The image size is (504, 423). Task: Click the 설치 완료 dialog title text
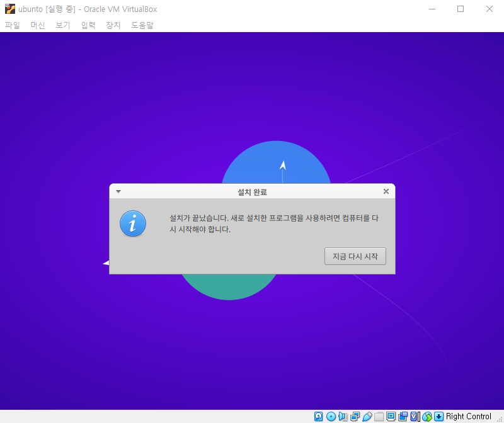click(x=253, y=192)
